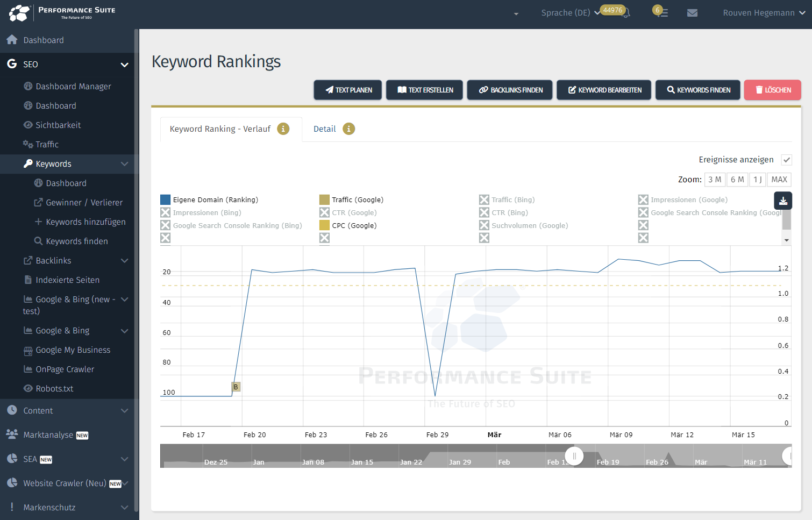Click the plus icon for Keywords hinzufügen
812x520 pixels.
pyautogui.click(x=38, y=222)
